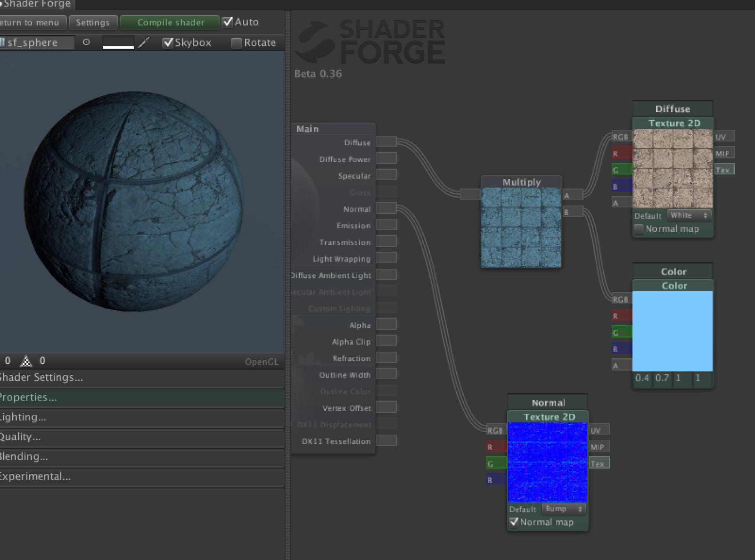This screenshot has width=755, height=560.
Task: Click the Tex input of Diffuse texture node
Action: 724,170
